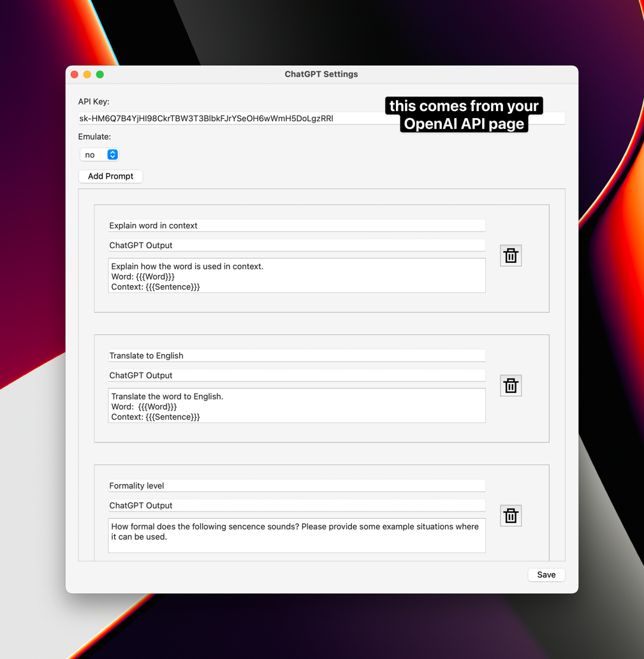Close the ChatGPT Settings window

point(75,75)
